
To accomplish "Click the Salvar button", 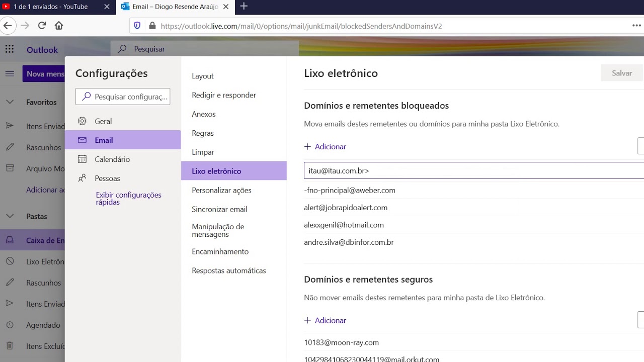I will tap(622, 73).
